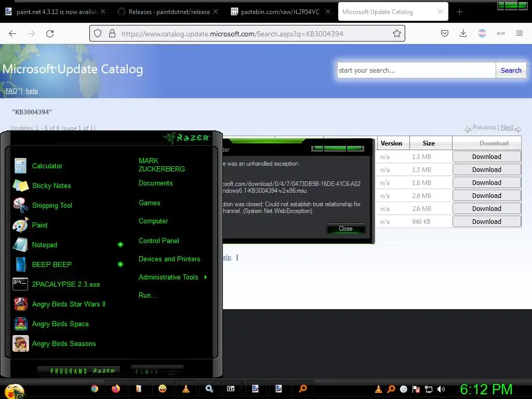Viewport: 532px width, 399px height.
Task: Go back in the browser
Action: (x=12, y=34)
